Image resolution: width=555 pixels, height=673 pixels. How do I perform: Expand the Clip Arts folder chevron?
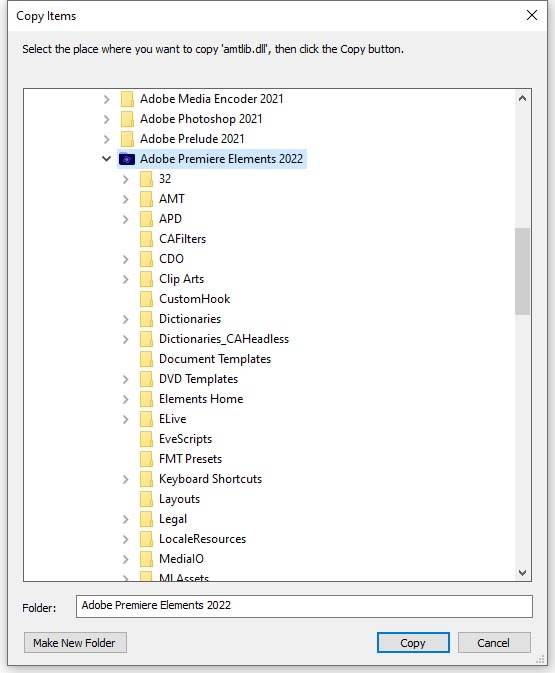coord(125,279)
